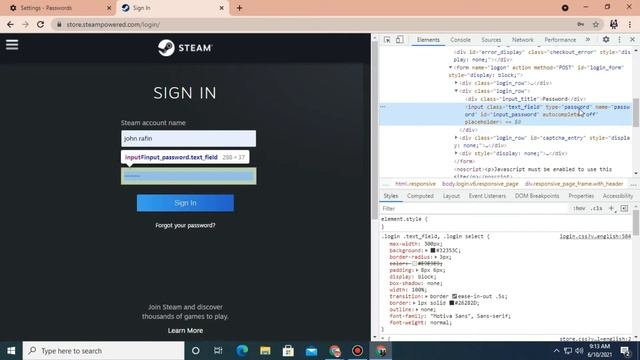
Task: Open DevTools three-dot customize menu
Action: [x=619, y=40]
